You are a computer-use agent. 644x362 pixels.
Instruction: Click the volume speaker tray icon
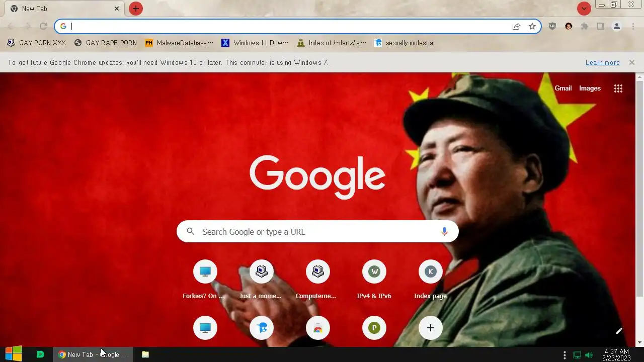coord(589,355)
